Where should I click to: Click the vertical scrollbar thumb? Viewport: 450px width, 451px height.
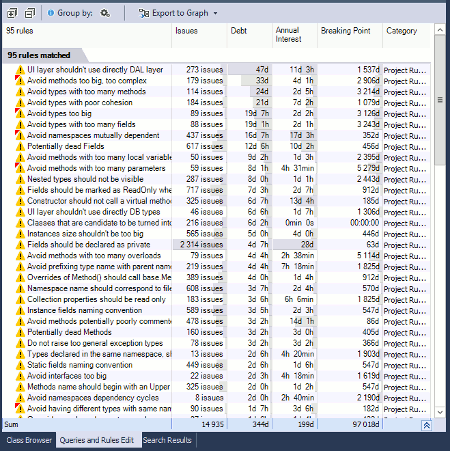(440, 100)
